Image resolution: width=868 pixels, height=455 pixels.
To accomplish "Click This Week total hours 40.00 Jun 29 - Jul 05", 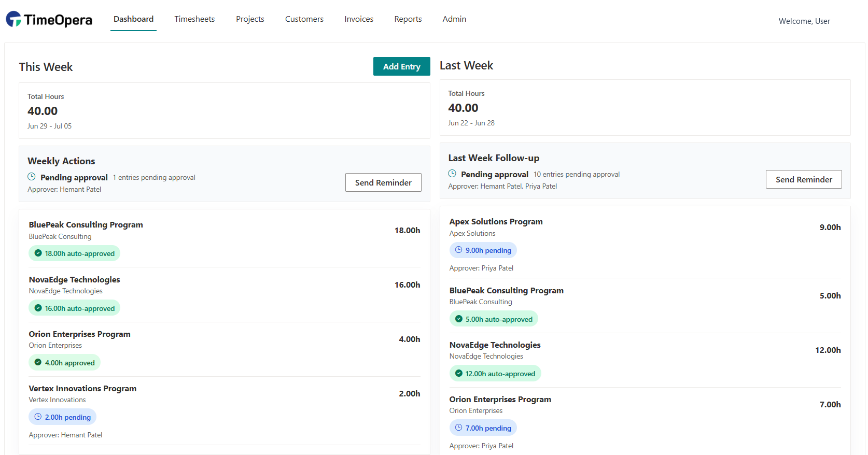I will tap(225, 110).
